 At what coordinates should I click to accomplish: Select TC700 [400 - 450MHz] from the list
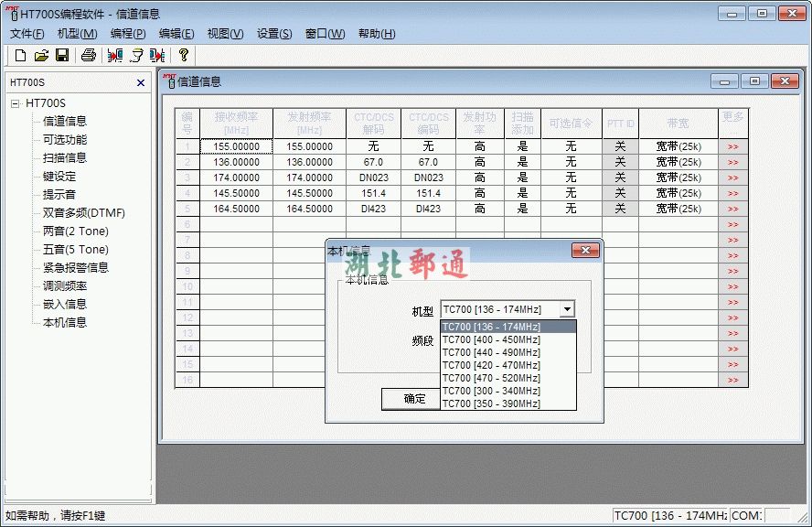tap(491, 339)
